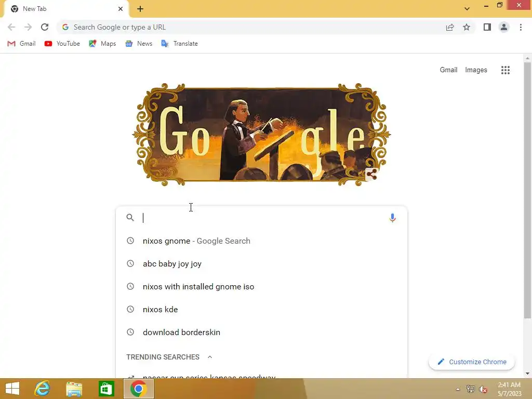
Task: Click the Google icon in address bar
Action: [x=65, y=27]
